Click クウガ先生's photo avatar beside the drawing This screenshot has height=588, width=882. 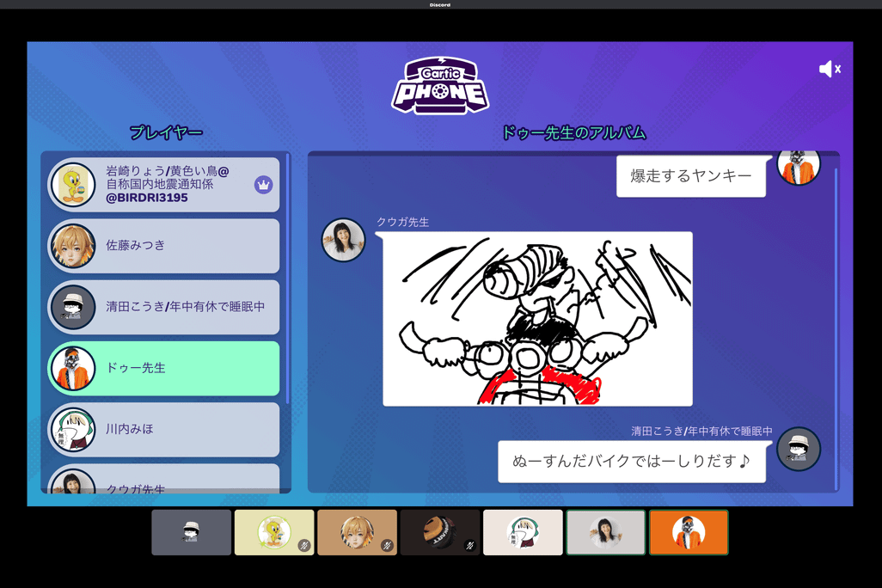click(x=343, y=240)
